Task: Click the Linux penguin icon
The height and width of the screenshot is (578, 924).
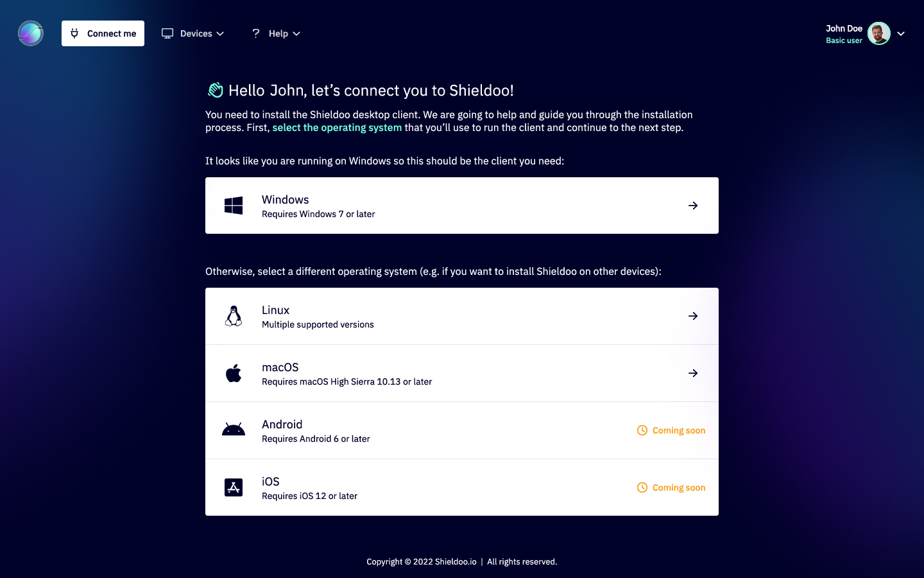Action: coord(233,315)
